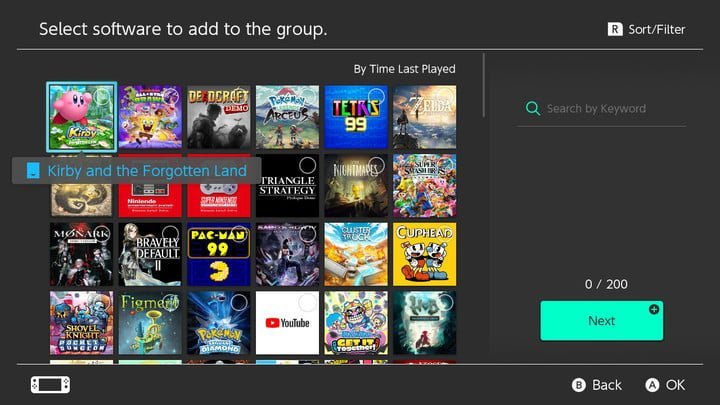Click the Next button
Screen dimensions: 720x405
point(602,321)
